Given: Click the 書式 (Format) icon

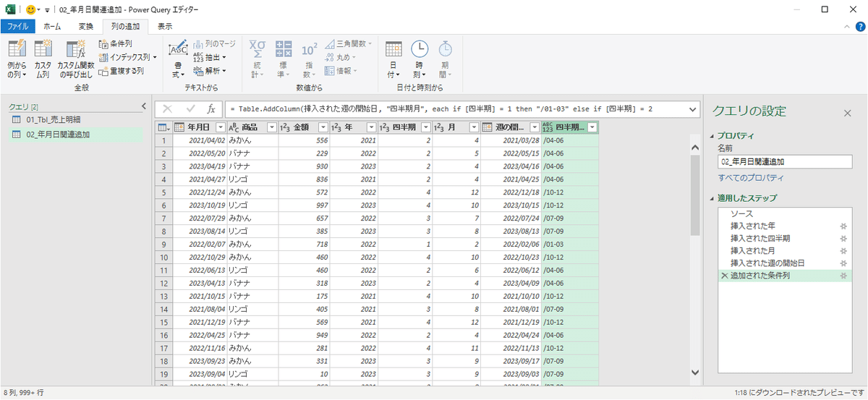Looking at the screenshot, I should tap(178, 49).
